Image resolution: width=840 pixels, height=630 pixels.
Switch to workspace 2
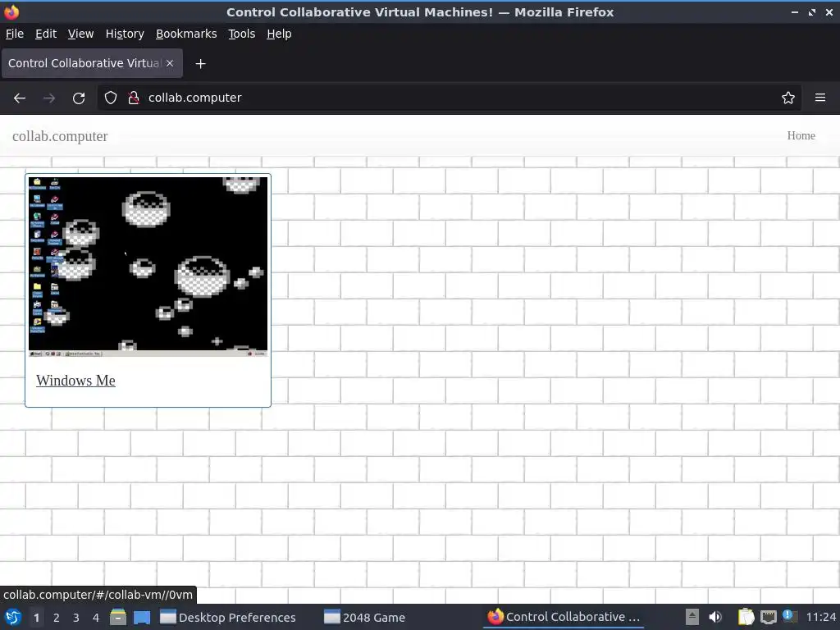point(57,618)
